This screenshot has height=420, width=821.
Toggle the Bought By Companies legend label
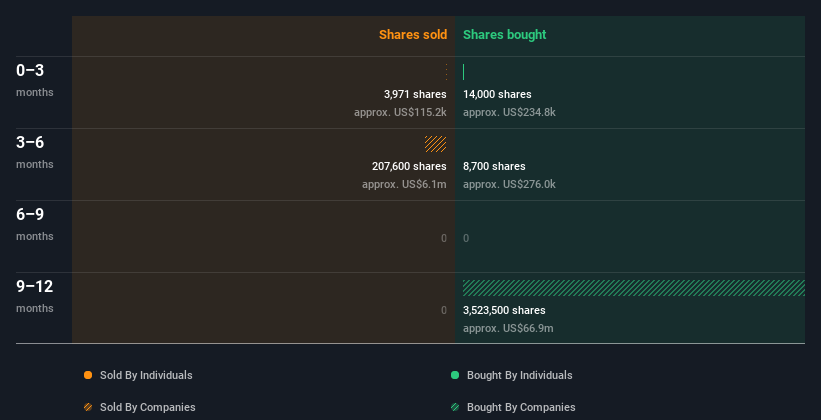point(521,407)
